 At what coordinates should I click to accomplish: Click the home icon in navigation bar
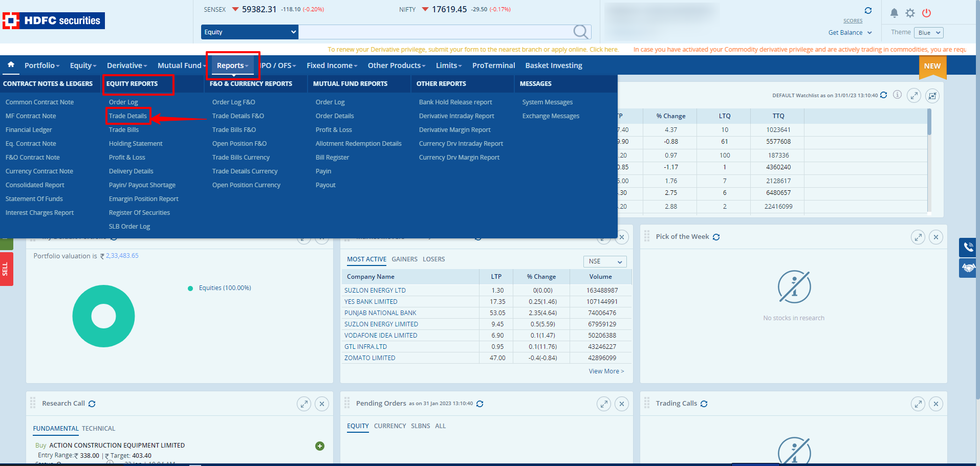pos(11,65)
